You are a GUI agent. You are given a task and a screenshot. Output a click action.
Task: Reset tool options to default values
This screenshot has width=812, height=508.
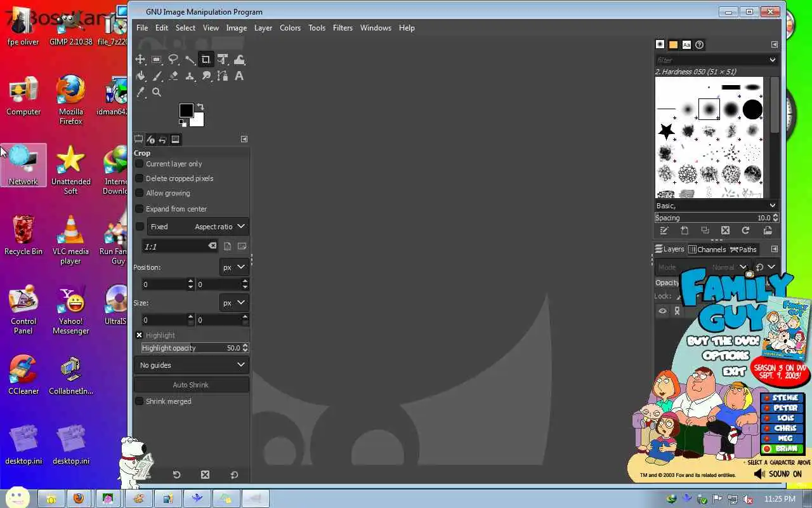[234, 475]
